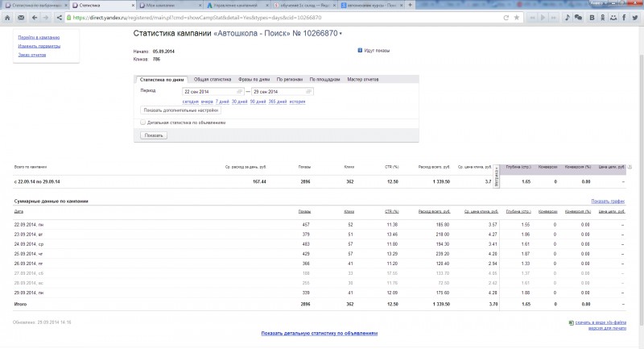The height and width of the screenshot is (349, 644).
Task: Click the info icon next to 'Идут показы'
Action: pos(360,50)
